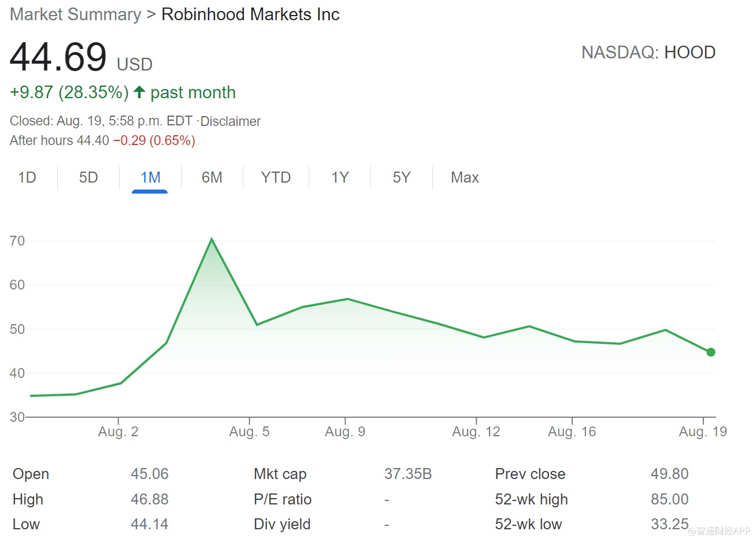Switch to the YTD tab
The image size is (756, 542).
tap(276, 177)
